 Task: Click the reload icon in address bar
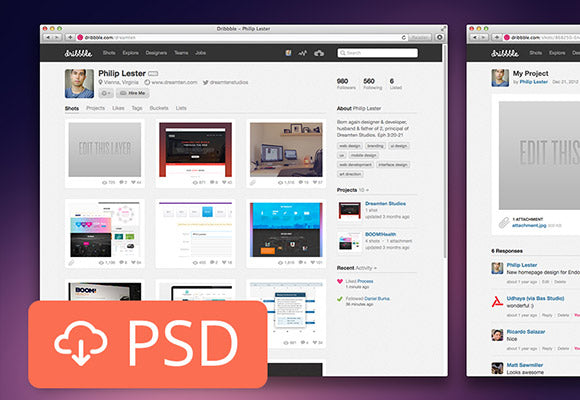[404, 37]
